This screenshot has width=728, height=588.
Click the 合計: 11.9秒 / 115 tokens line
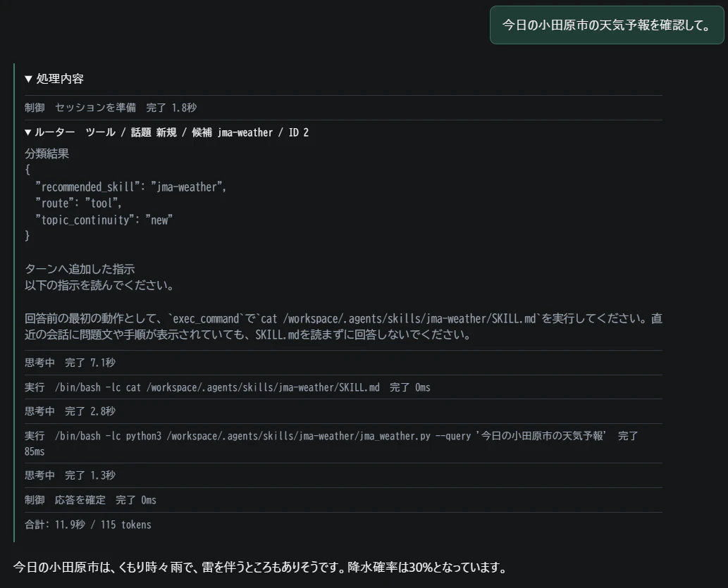[88, 525]
